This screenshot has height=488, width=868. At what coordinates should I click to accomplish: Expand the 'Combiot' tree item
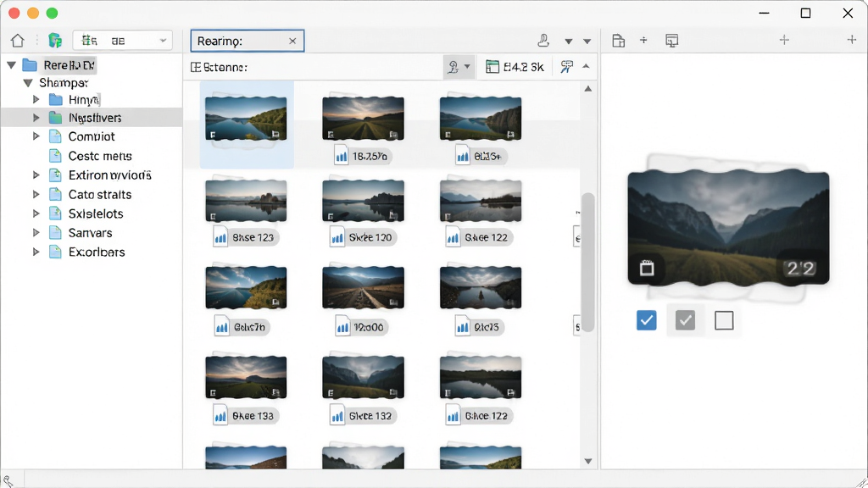[x=36, y=136]
